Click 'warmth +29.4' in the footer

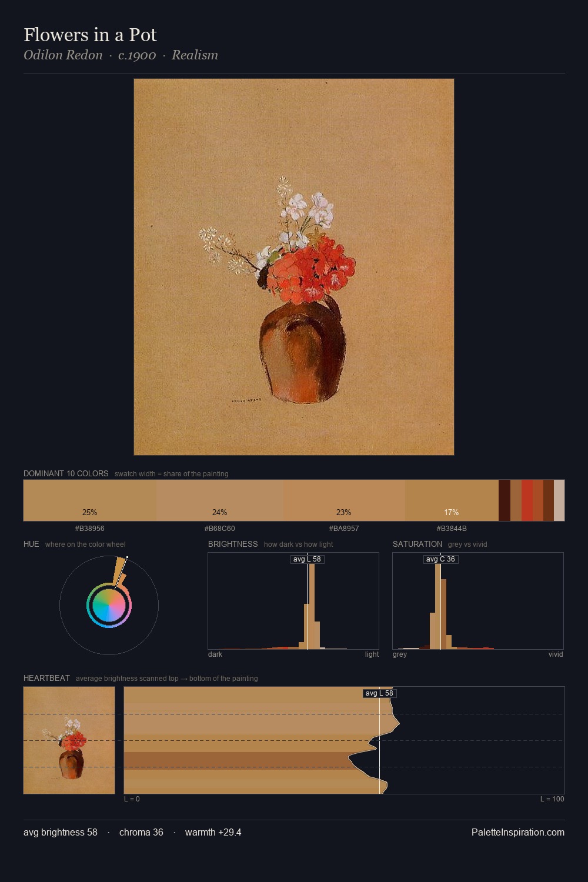pyautogui.click(x=213, y=832)
